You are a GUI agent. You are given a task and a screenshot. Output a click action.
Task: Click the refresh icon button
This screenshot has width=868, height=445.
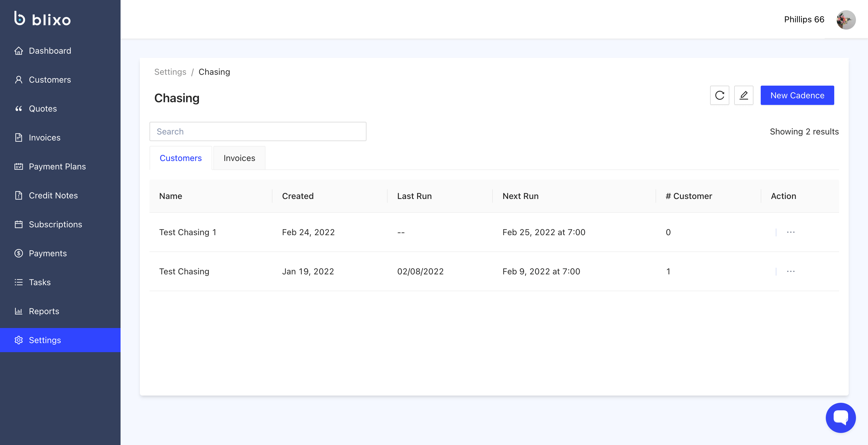coord(719,95)
